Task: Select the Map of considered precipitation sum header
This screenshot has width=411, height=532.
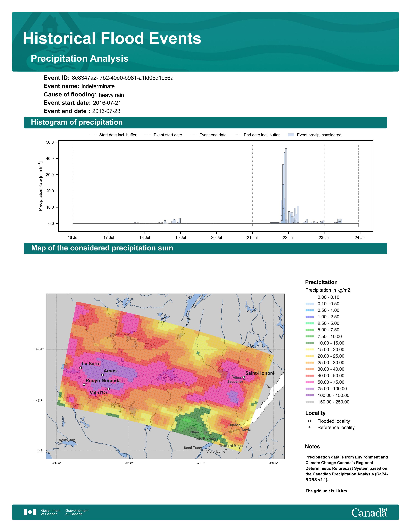Action: 205,248
